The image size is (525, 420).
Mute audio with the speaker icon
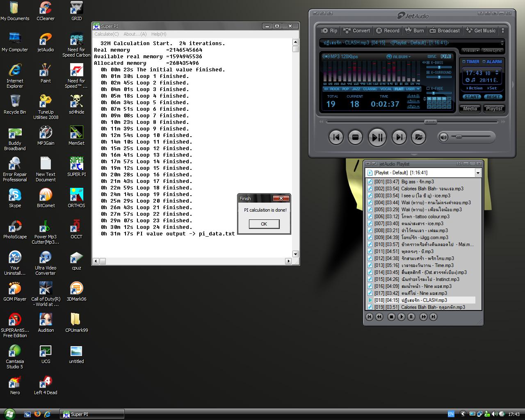(443, 137)
